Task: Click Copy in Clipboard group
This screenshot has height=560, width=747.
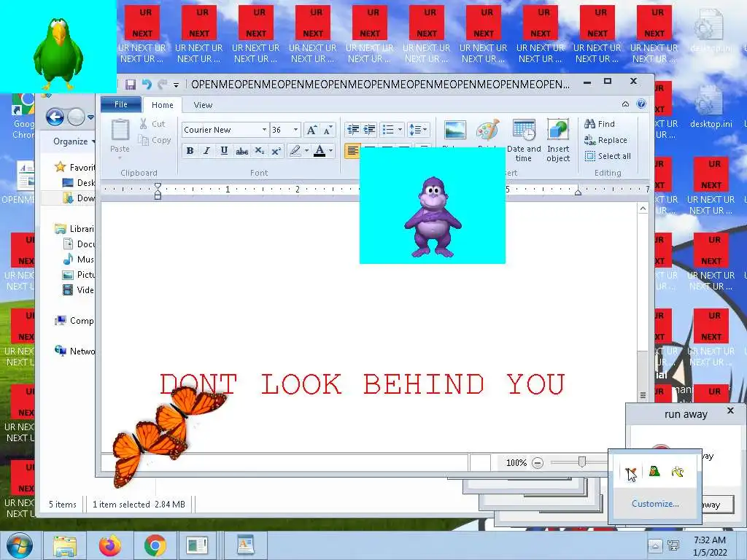Action: click(x=155, y=140)
